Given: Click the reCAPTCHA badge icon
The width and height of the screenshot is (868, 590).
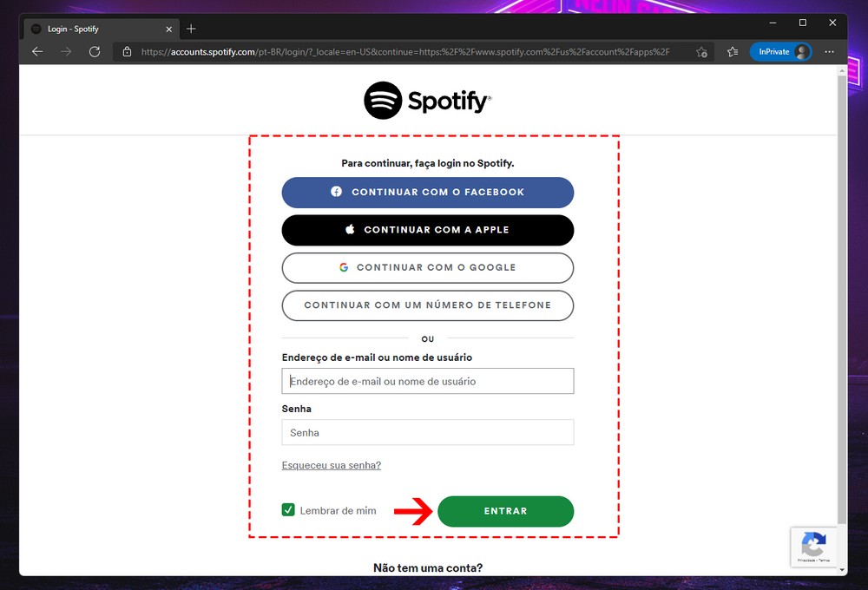Looking at the screenshot, I should click(x=813, y=546).
